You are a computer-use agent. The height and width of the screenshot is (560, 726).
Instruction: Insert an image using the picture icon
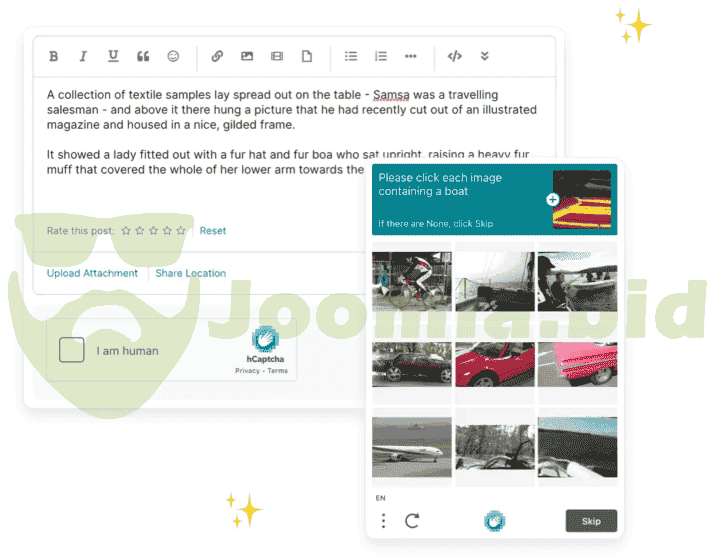(247, 56)
